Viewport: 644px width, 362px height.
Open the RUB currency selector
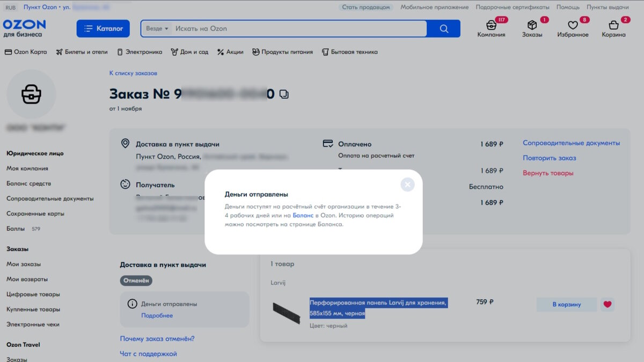[x=10, y=8]
